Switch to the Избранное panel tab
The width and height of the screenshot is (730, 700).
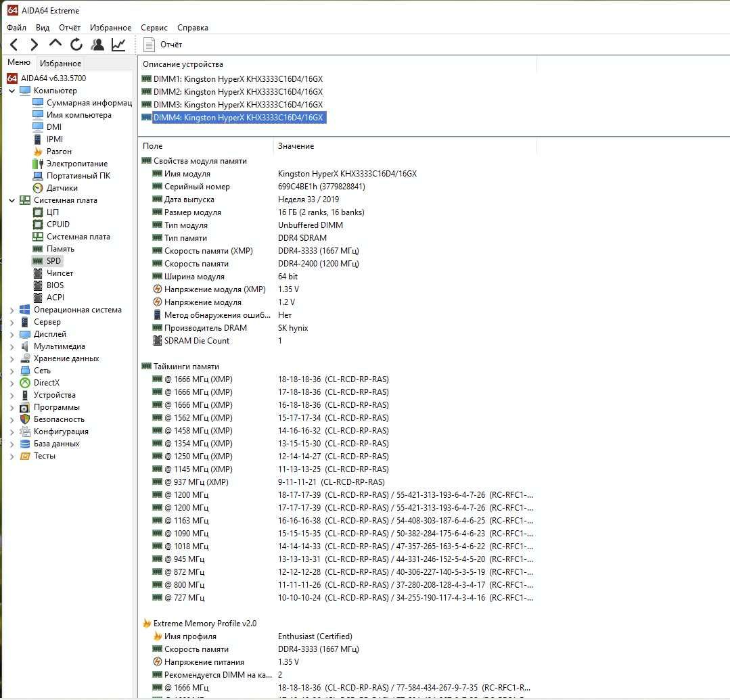click(60, 64)
